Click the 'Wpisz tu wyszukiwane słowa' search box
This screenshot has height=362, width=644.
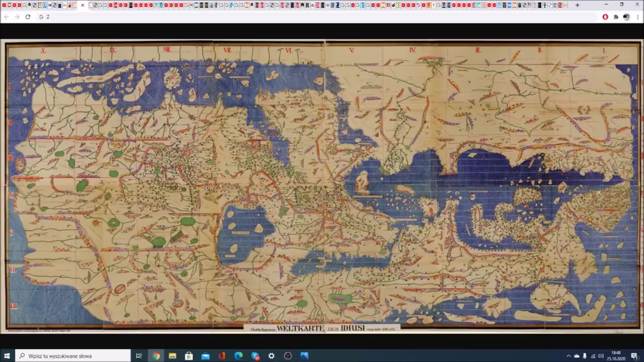click(73, 356)
